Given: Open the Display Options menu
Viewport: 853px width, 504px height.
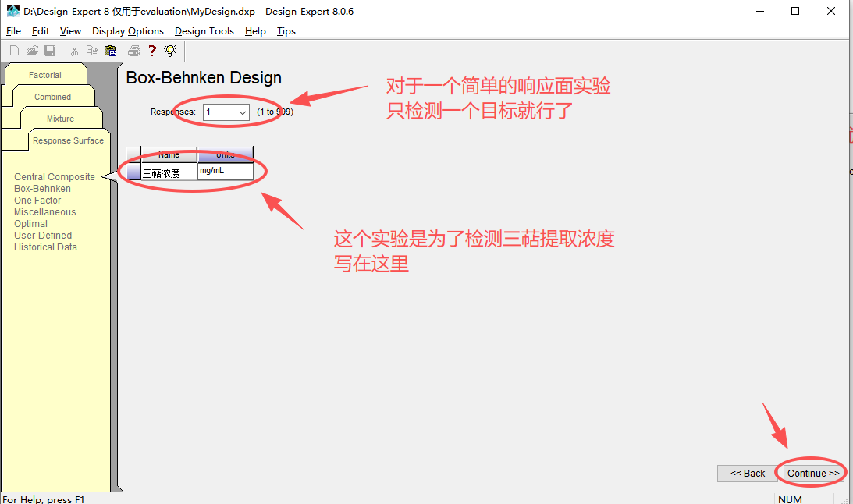Looking at the screenshot, I should pos(128,31).
